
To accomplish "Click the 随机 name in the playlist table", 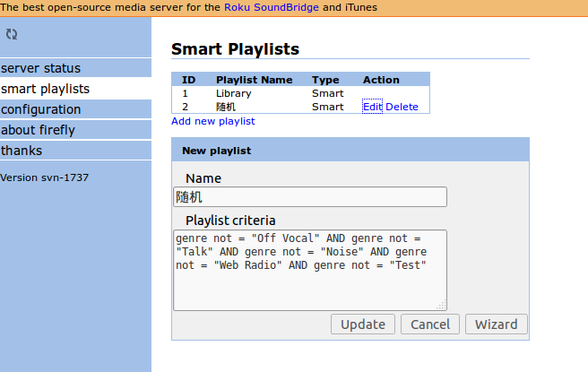I will click(226, 107).
